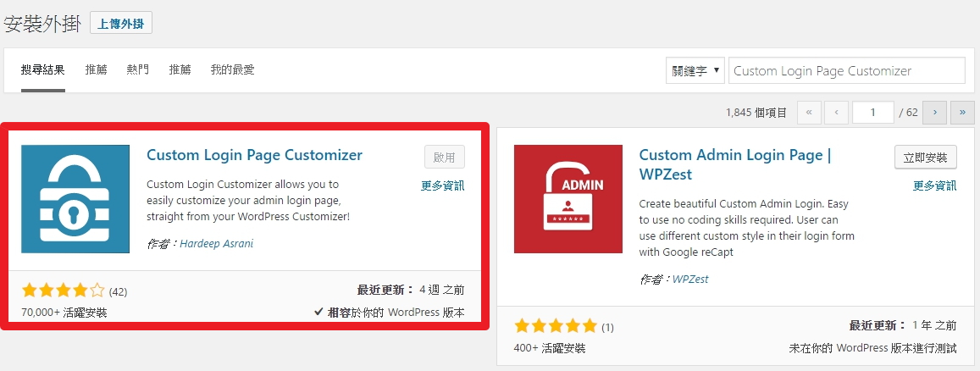This screenshot has width=980, height=371.
Task: Click the / 62 total pages text
Action: 908,113
